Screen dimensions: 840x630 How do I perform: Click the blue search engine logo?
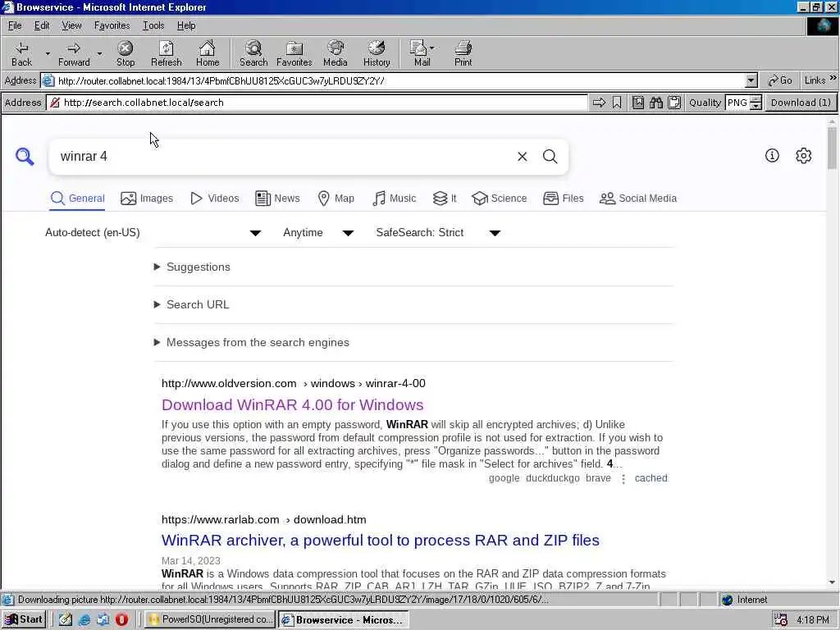25,157
